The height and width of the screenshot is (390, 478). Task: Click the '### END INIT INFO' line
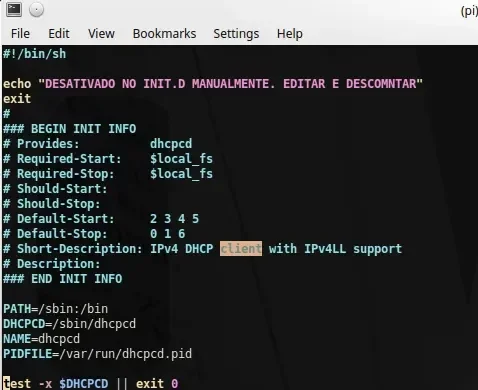(63, 279)
